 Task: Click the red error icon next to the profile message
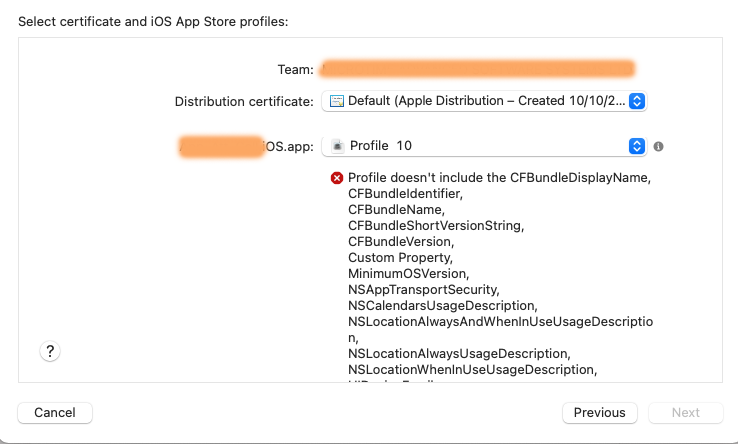[x=336, y=178]
